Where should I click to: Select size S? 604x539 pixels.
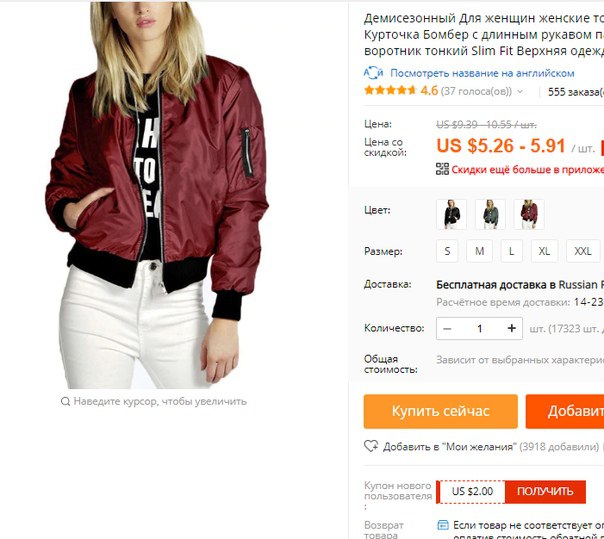click(x=447, y=251)
